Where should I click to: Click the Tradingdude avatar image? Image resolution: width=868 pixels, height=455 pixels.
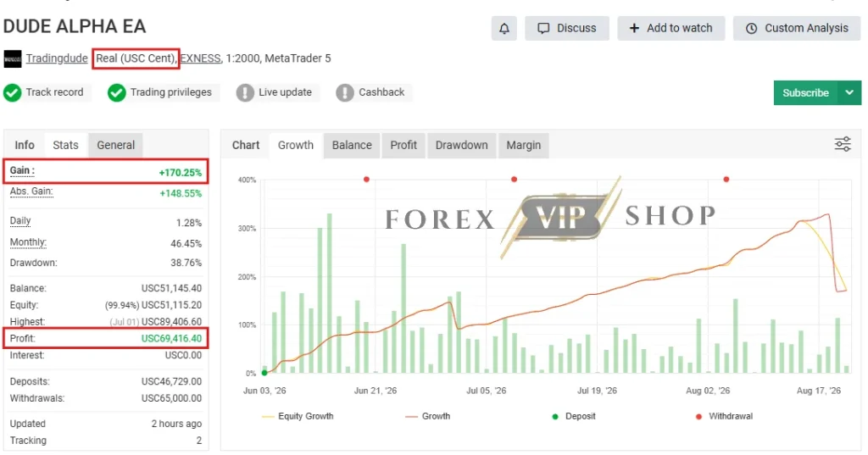(13, 58)
